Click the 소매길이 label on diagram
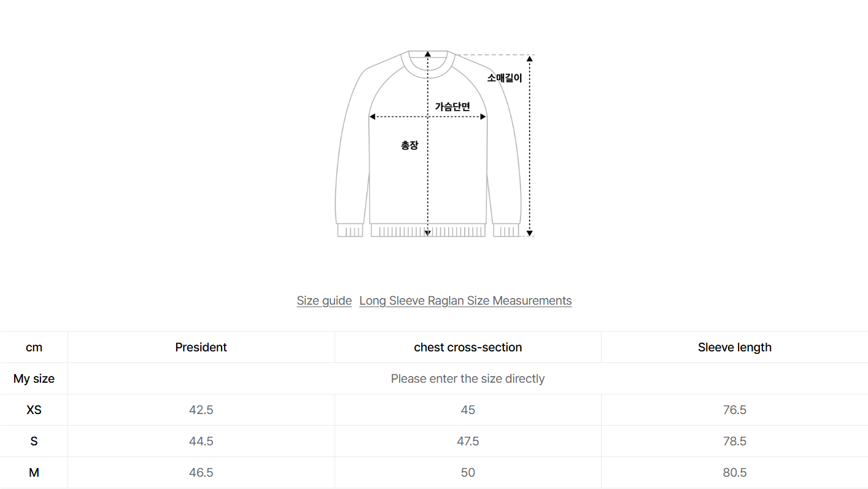868x489 pixels. tap(505, 78)
